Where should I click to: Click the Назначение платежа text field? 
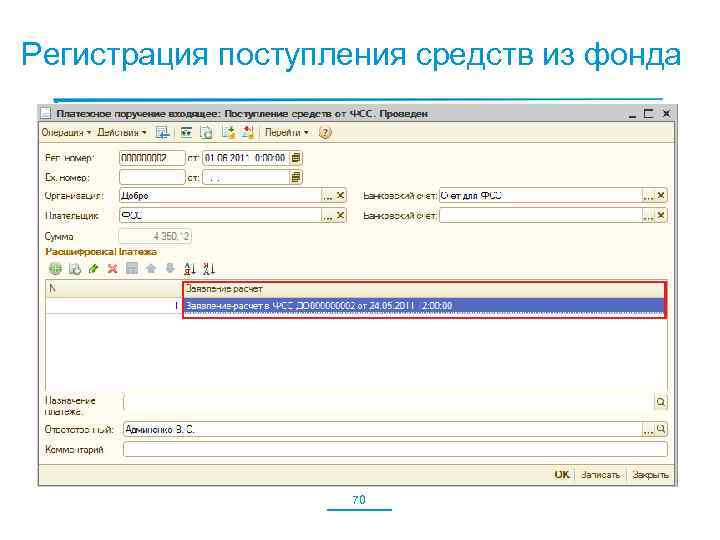pos(388,402)
